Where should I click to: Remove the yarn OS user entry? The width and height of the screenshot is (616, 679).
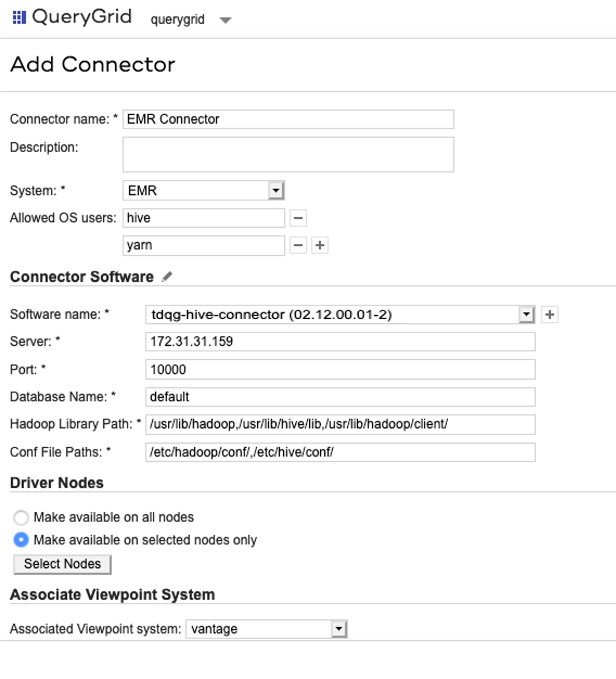(x=298, y=245)
